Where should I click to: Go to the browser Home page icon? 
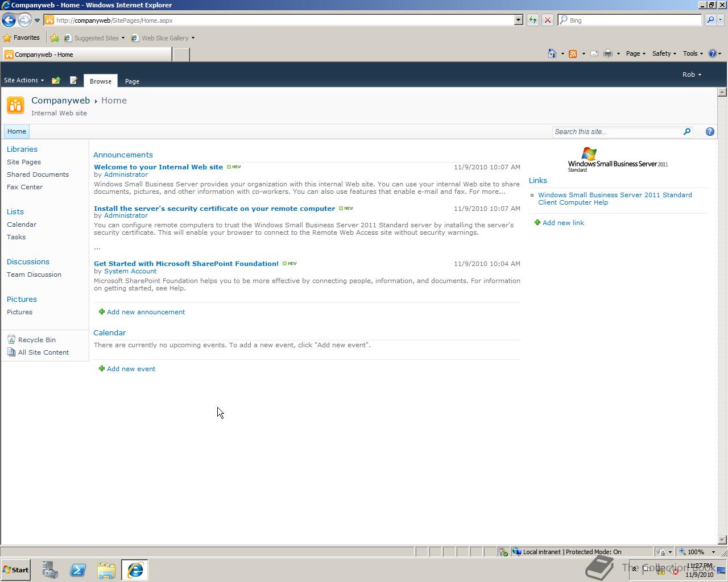point(552,53)
